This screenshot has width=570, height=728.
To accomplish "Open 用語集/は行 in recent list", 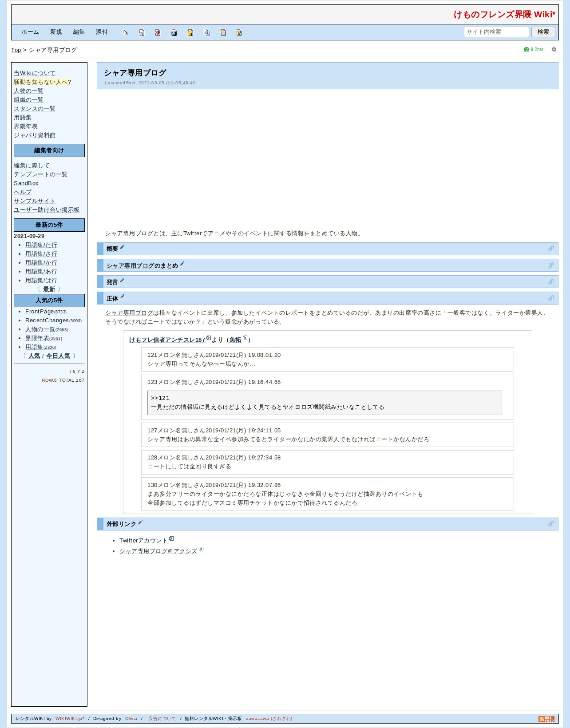I will (x=41, y=281).
